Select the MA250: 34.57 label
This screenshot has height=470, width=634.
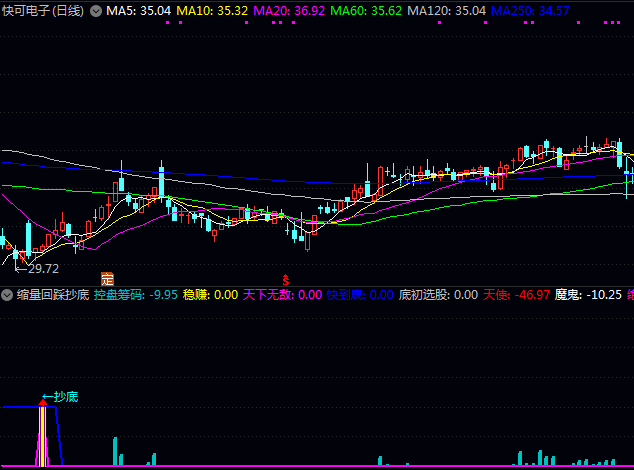click(x=530, y=11)
